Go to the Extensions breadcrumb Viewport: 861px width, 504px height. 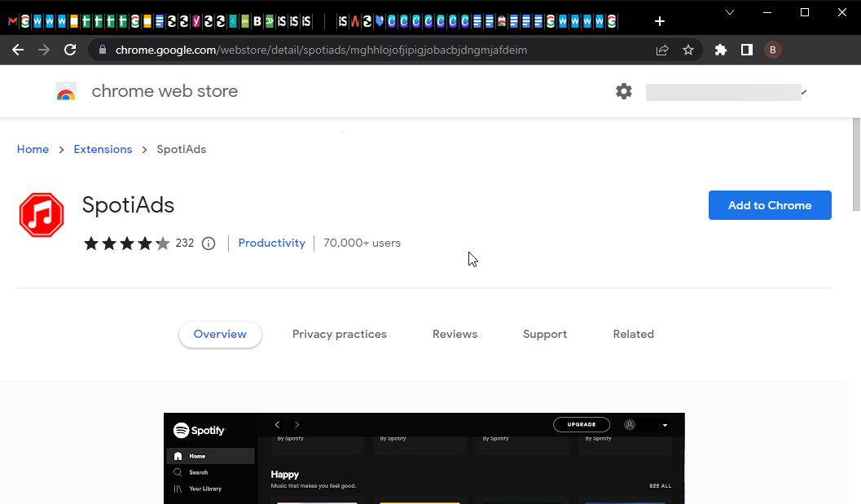(x=103, y=149)
